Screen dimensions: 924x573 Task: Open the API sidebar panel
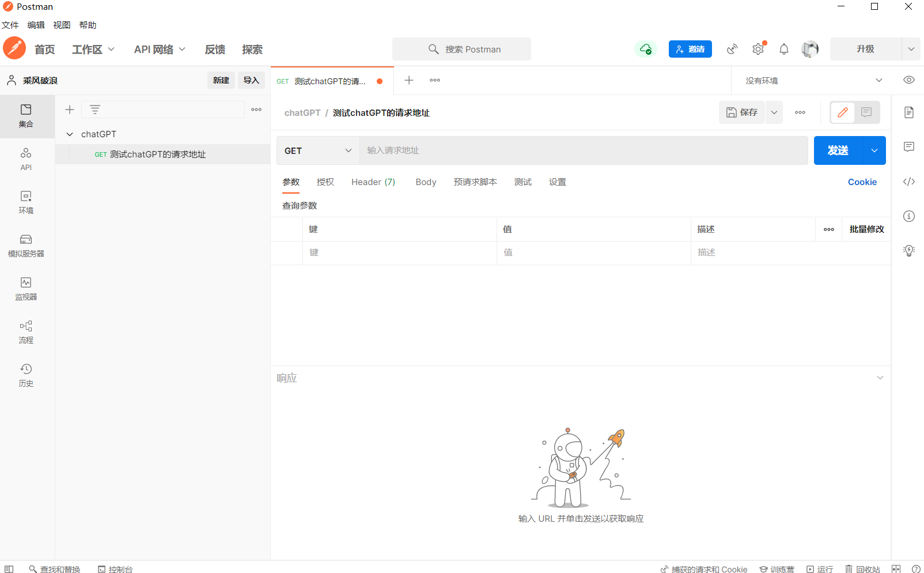tap(26, 159)
